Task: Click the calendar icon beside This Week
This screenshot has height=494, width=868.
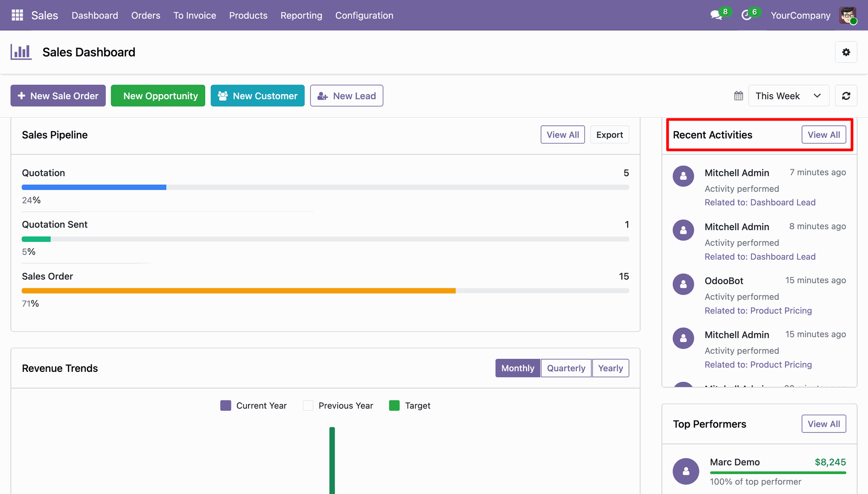Action: coord(739,96)
